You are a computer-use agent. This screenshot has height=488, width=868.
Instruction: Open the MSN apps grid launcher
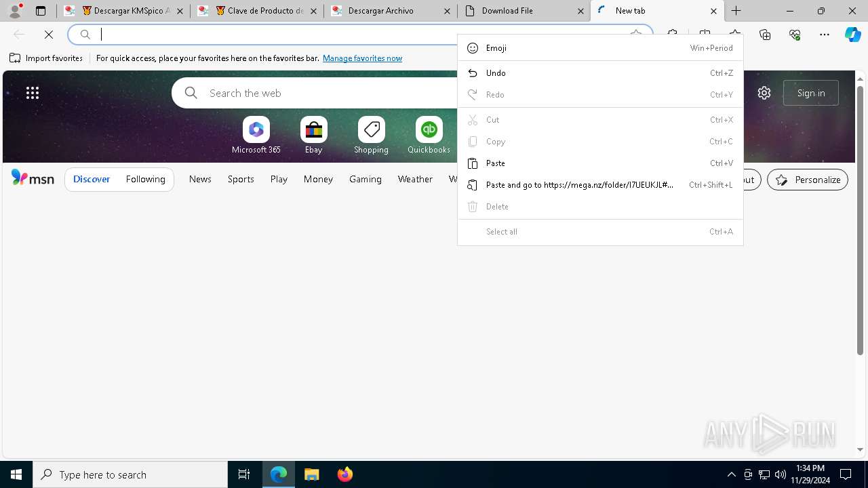(33, 93)
